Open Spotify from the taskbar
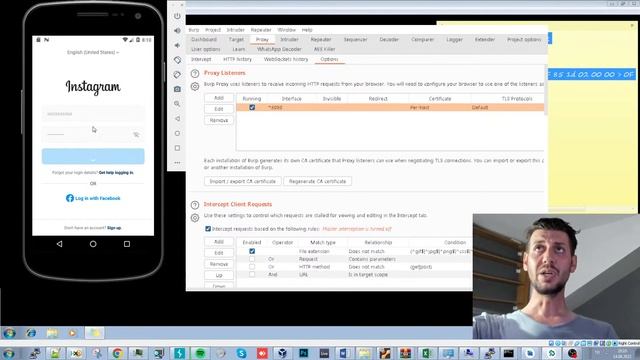 pyautogui.click(x=200, y=353)
